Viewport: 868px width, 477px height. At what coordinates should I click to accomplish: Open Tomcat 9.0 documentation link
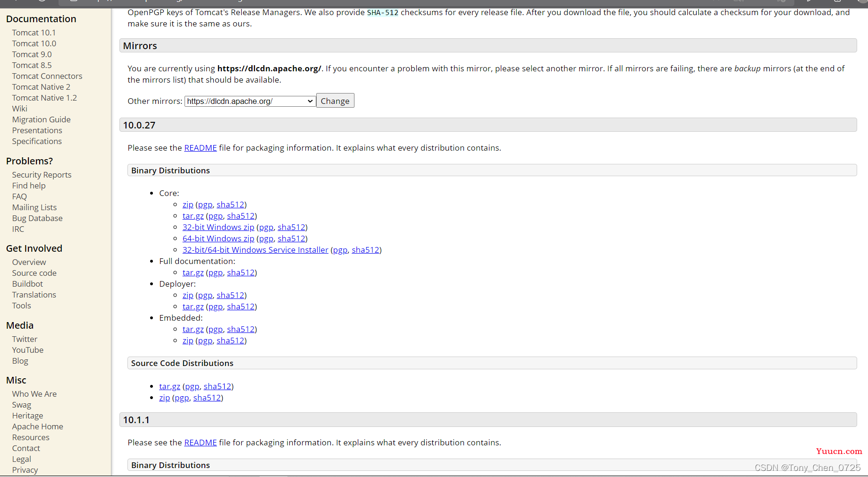[x=32, y=54]
